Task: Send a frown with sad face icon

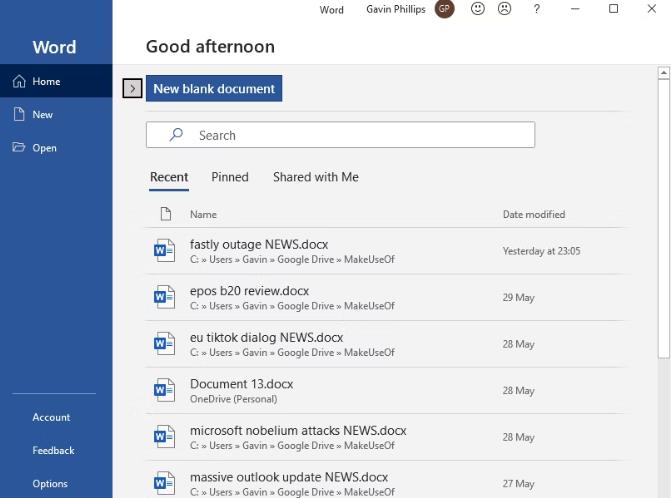Action: (x=505, y=9)
